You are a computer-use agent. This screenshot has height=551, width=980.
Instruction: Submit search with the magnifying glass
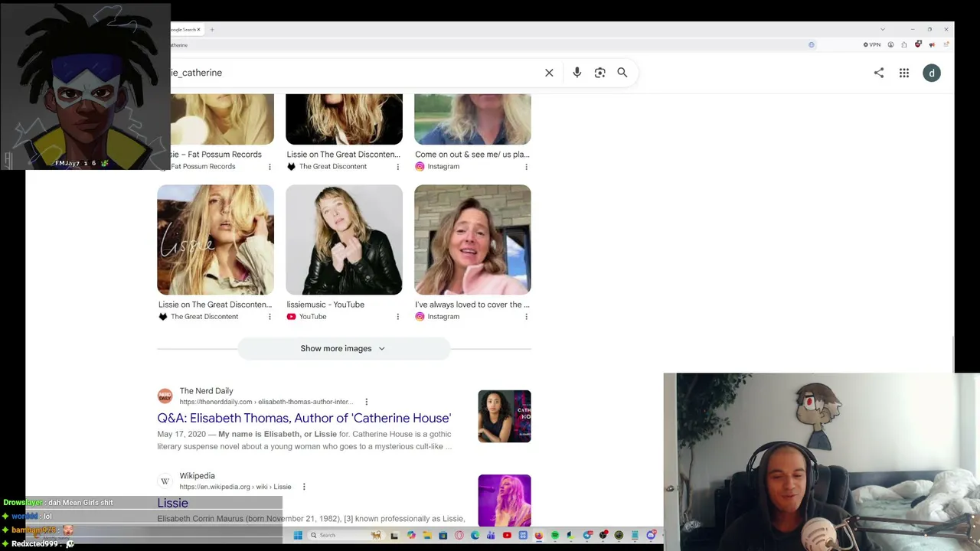point(622,73)
